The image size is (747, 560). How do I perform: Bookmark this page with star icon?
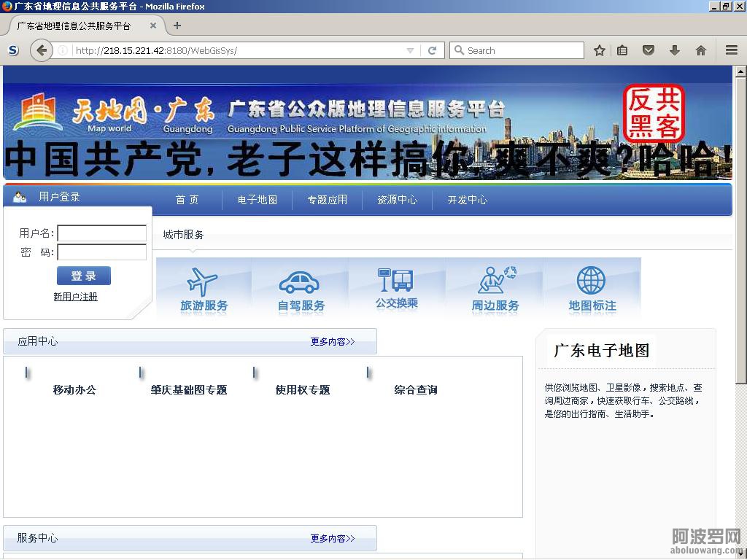pyautogui.click(x=600, y=50)
